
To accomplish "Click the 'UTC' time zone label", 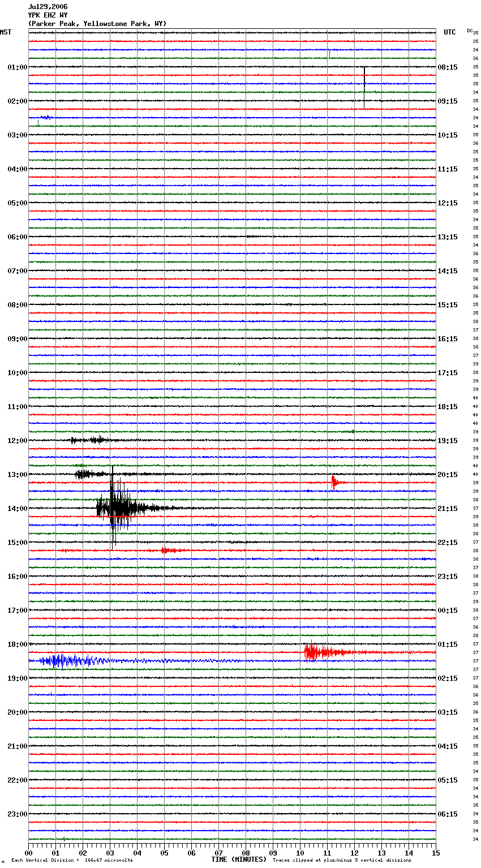I will click(x=449, y=32).
